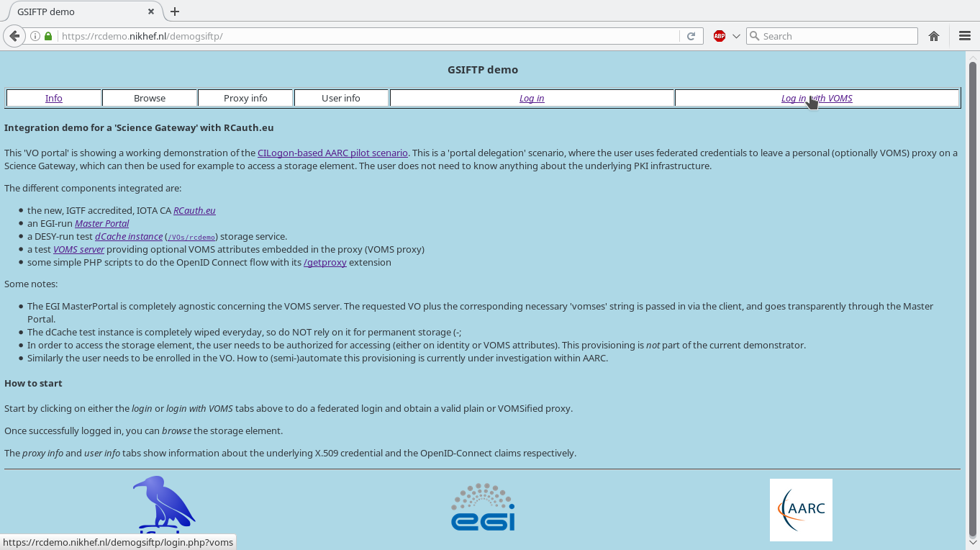The height and width of the screenshot is (550, 980).
Task: Switch to the User info tab
Action: (x=341, y=98)
